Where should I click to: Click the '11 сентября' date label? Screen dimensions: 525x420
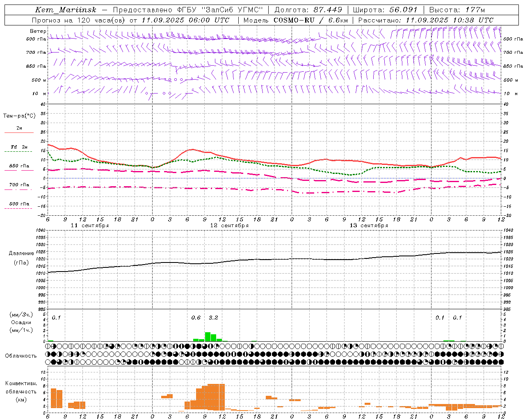(90, 226)
